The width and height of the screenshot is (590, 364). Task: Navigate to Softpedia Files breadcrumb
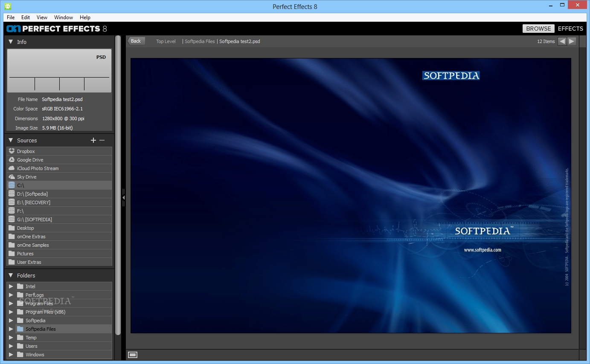tap(200, 41)
